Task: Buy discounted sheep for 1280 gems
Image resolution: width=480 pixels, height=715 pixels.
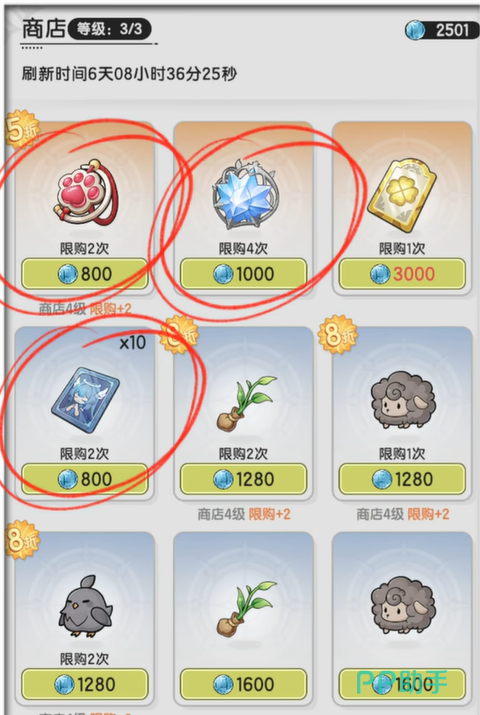Action: point(402,479)
